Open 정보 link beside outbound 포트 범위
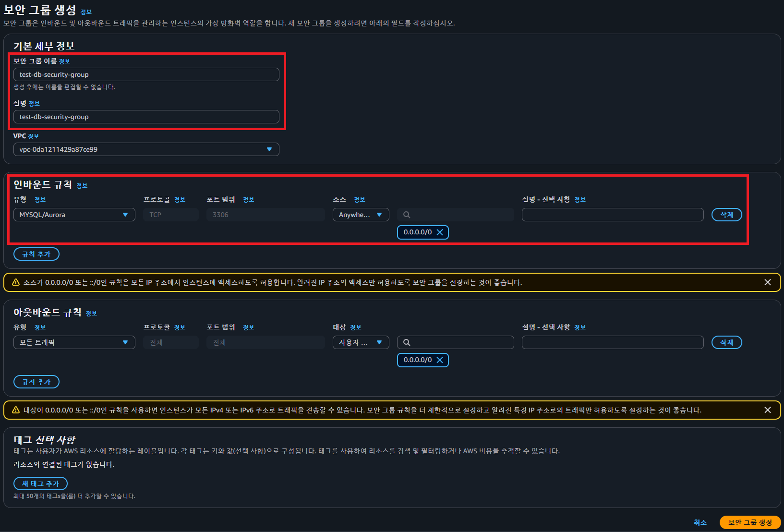This screenshot has width=784, height=532. pos(248,327)
